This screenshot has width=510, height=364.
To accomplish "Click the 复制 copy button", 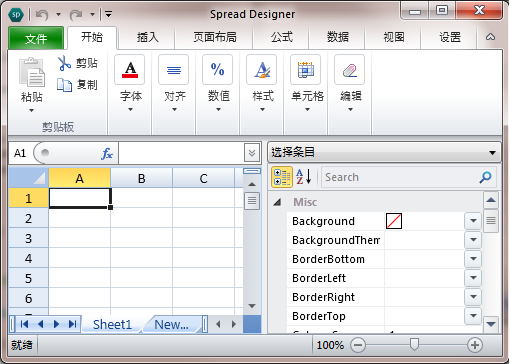I will point(77,85).
